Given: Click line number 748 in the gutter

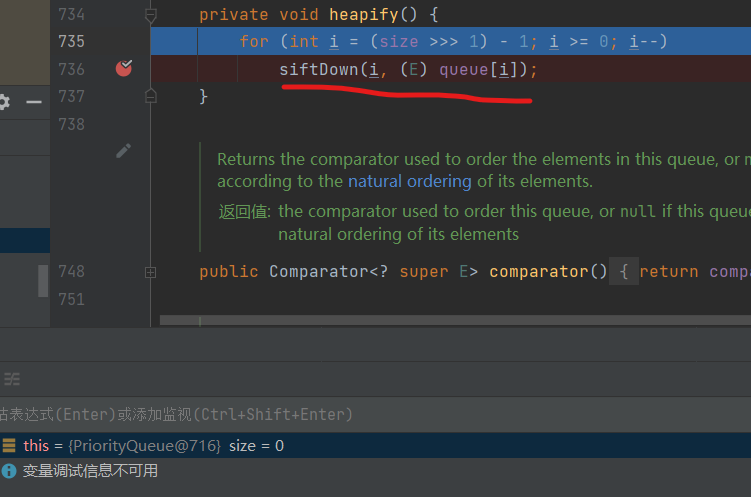Looking at the screenshot, I should tap(71, 272).
